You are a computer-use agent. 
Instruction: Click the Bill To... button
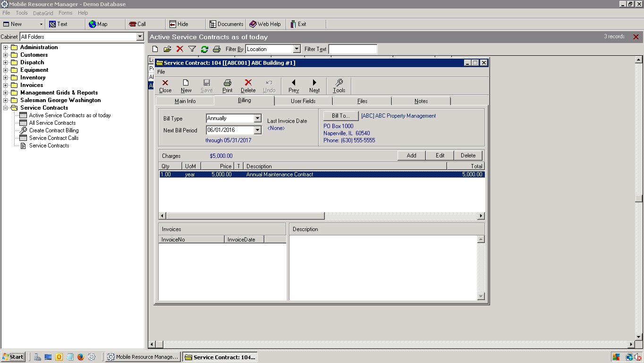click(341, 116)
